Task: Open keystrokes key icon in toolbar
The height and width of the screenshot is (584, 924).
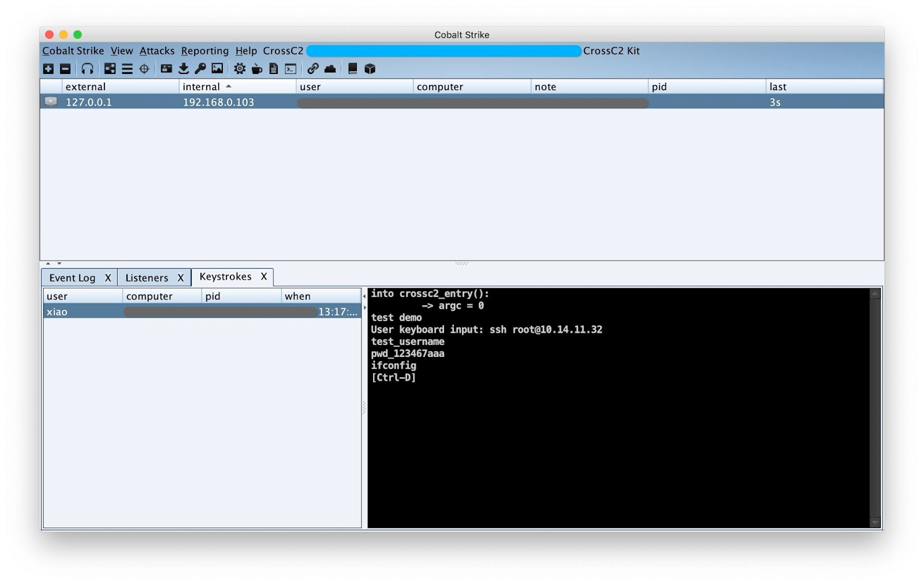Action: click(200, 69)
